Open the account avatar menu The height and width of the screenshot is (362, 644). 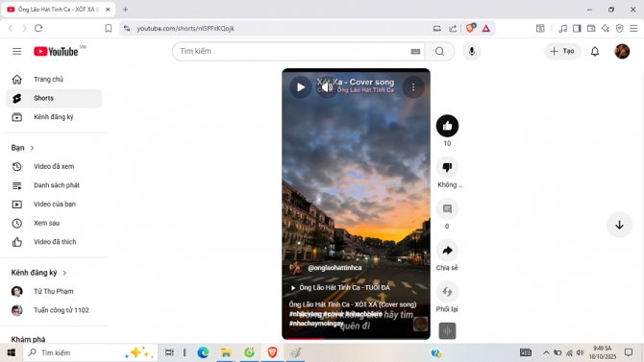click(622, 51)
